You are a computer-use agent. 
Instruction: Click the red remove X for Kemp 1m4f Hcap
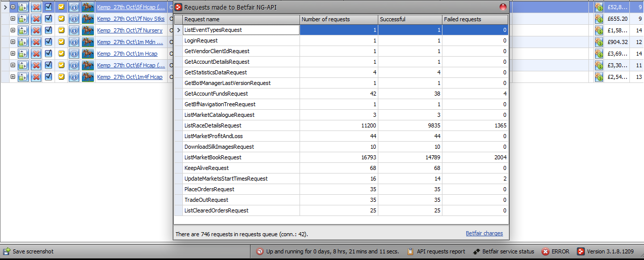click(36, 77)
